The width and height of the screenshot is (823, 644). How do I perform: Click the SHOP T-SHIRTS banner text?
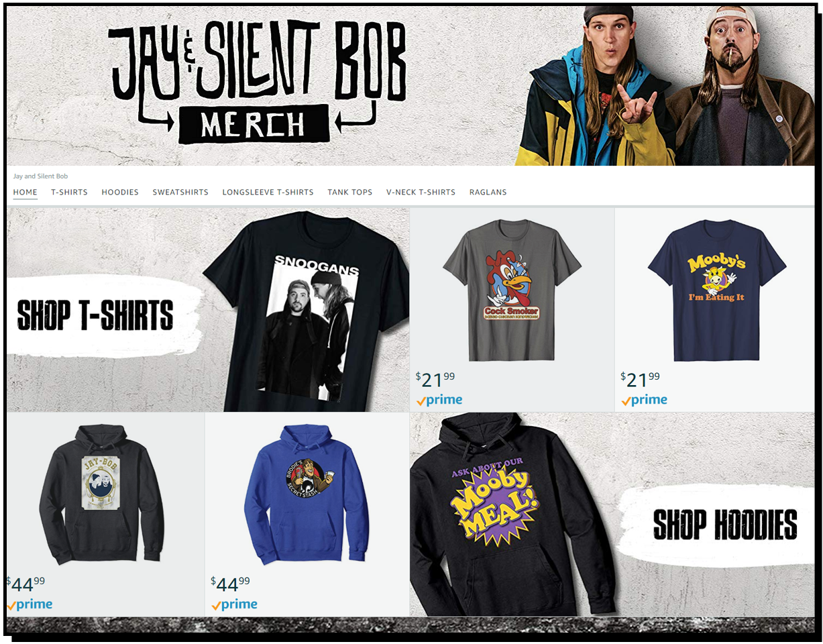(x=95, y=315)
